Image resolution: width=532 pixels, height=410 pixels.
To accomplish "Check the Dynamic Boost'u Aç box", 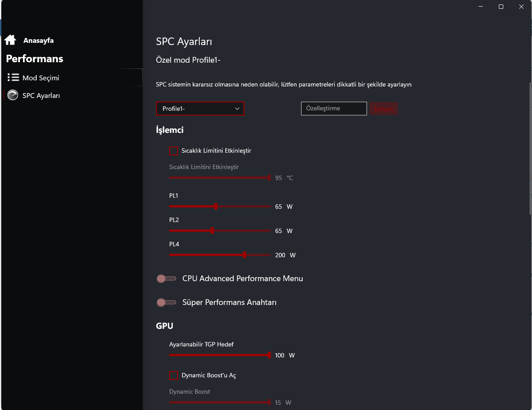I will click(x=174, y=376).
